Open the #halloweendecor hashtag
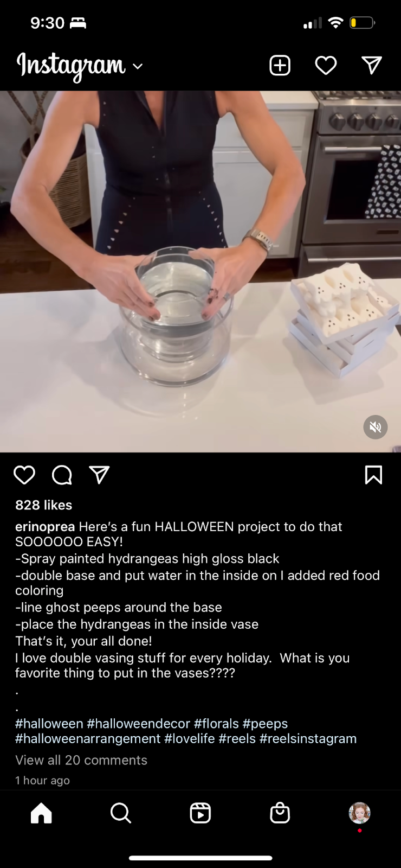The height and width of the screenshot is (868, 401). tap(138, 724)
